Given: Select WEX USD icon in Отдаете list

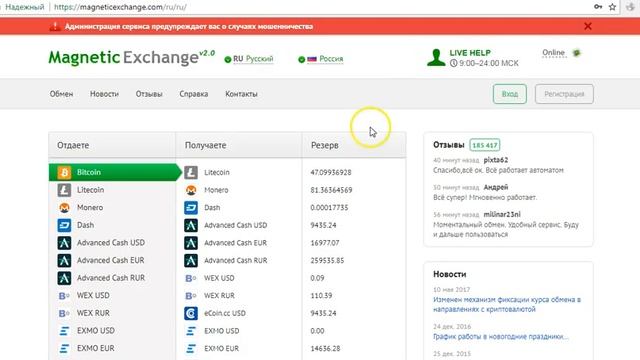Looking at the screenshot, I should pyautogui.click(x=64, y=296).
